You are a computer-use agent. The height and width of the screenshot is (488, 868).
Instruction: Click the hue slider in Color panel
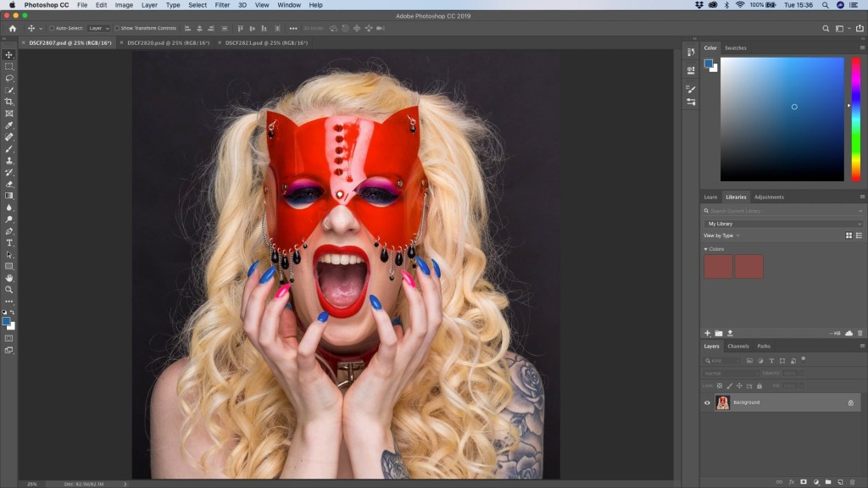coord(855,119)
